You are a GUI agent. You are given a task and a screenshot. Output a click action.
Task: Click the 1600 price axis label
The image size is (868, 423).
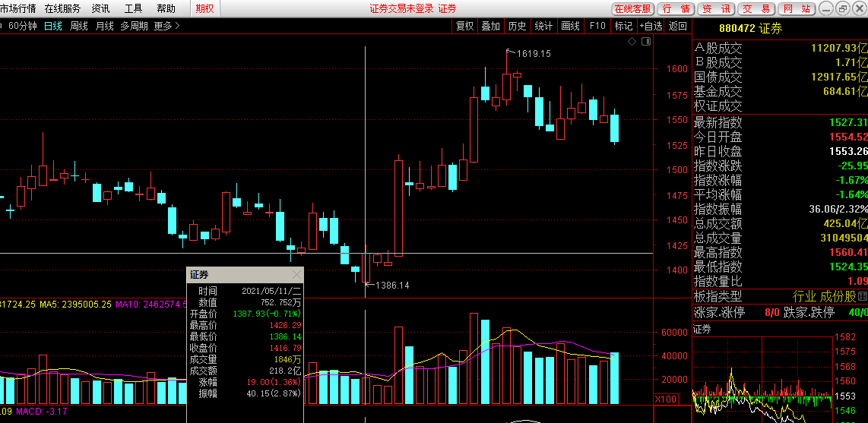click(x=677, y=69)
